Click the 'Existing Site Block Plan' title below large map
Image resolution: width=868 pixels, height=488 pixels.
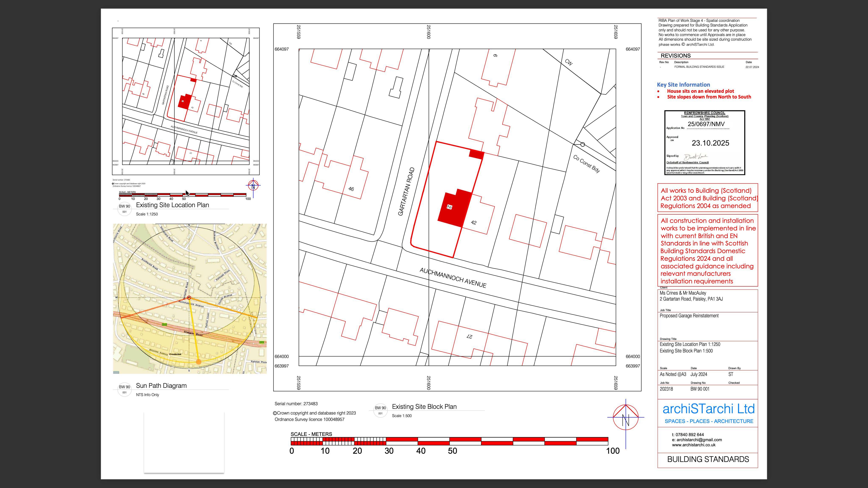click(424, 406)
